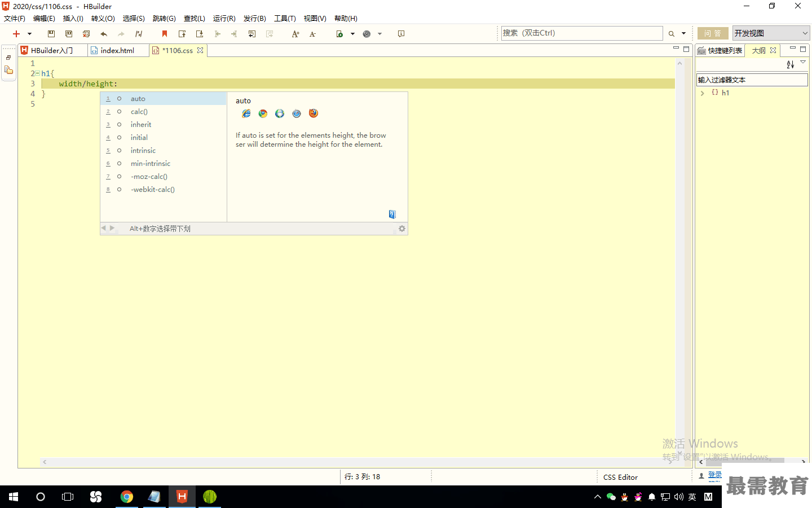Click the HBuilder taskbar icon
The width and height of the screenshot is (812, 508).
click(182, 497)
